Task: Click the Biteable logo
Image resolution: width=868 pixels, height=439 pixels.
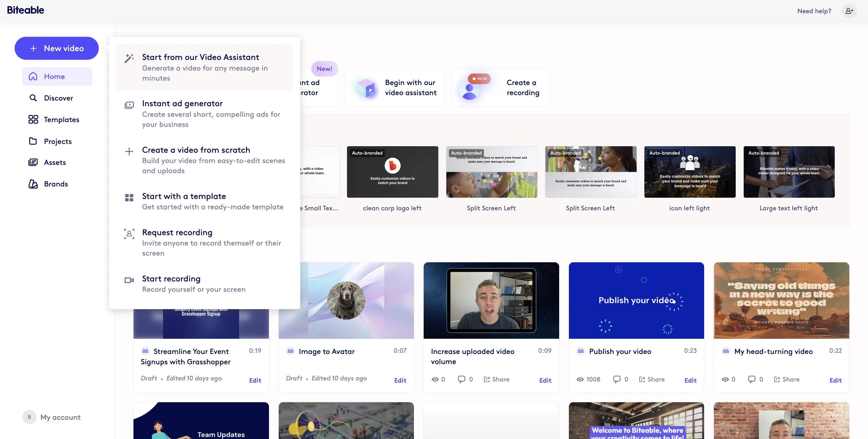Action: tap(26, 10)
